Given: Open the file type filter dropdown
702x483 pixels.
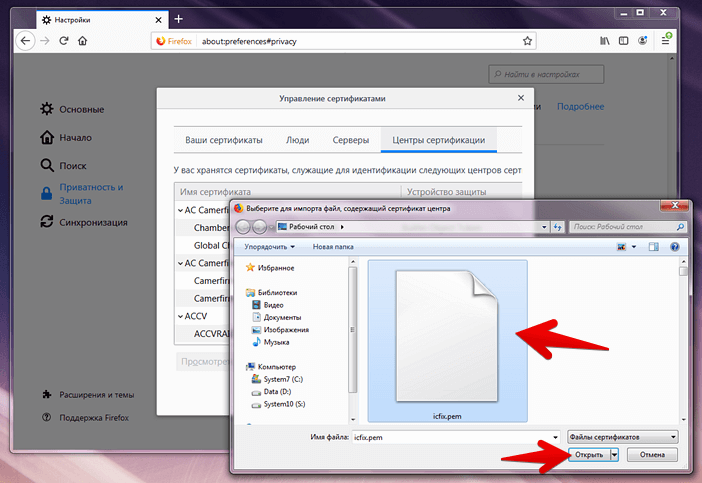Looking at the screenshot, I should [622, 437].
